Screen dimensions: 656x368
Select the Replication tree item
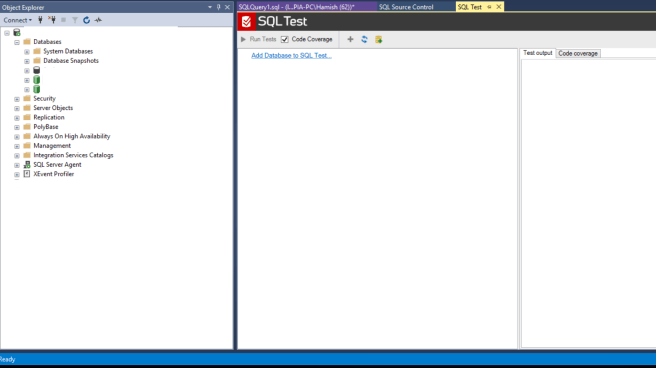point(49,118)
